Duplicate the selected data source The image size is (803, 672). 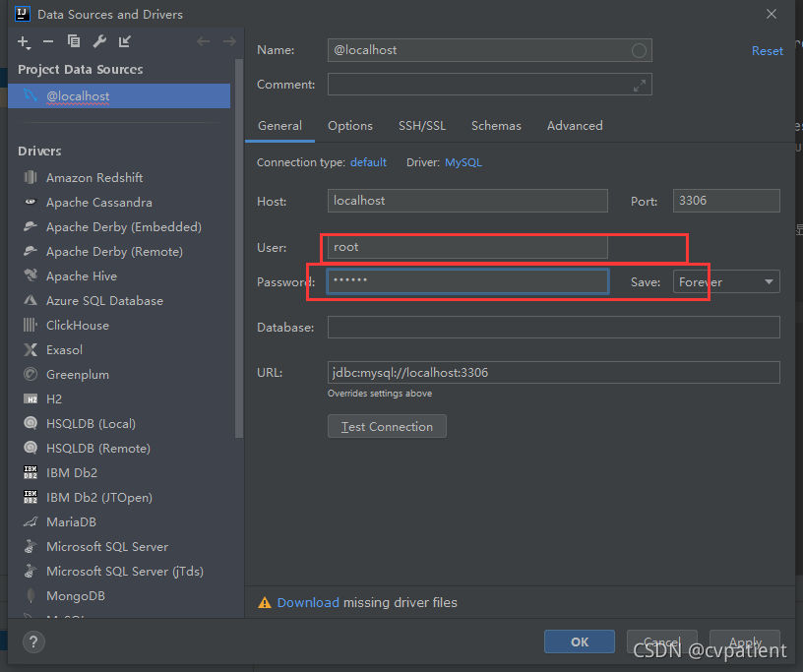pyautogui.click(x=74, y=41)
